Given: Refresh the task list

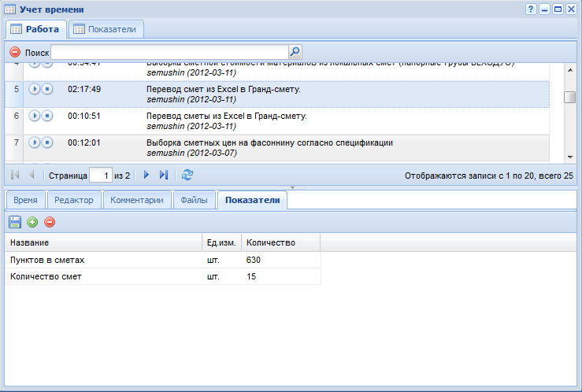Looking at the screenshot, I should (x=187, y=175).
